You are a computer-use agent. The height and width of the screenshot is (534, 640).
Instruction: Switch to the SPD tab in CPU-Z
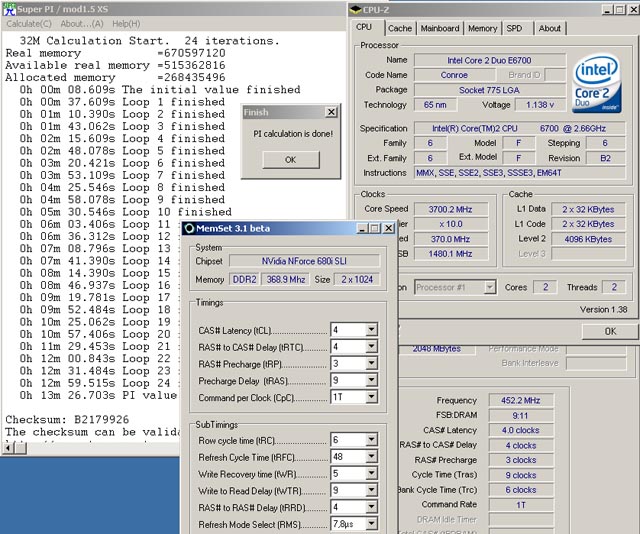[x=514, y=28]
